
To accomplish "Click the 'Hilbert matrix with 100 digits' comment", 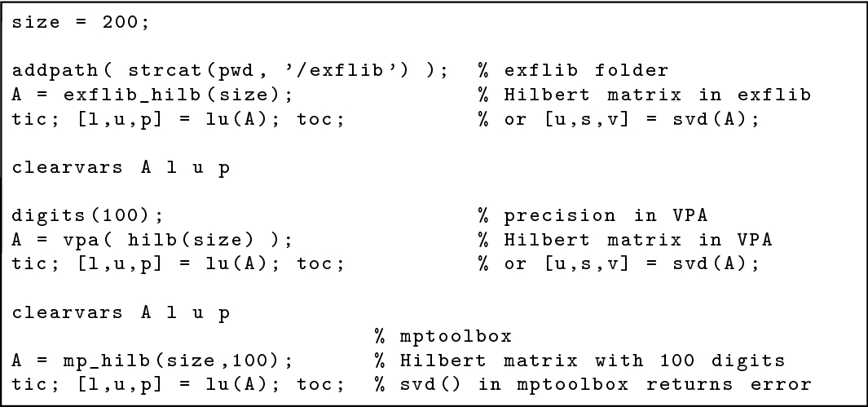I will tap(593, 361).
